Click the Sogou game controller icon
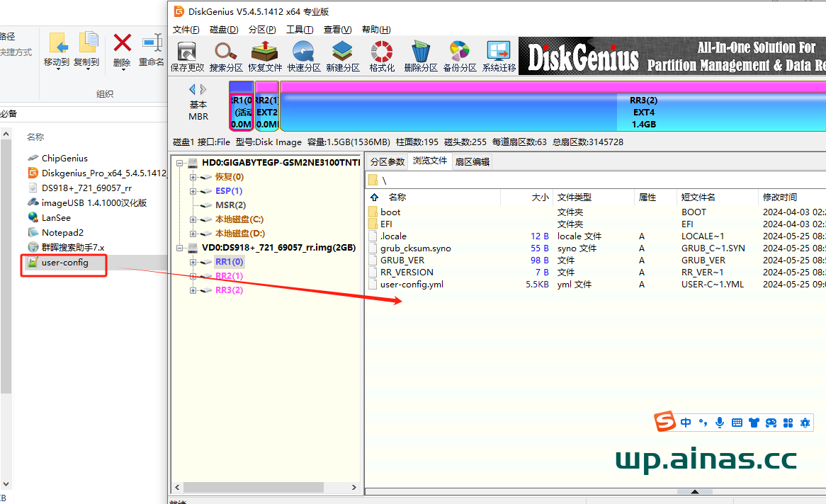The height and width of the screenshot is (504, 826). click(771, 423)
